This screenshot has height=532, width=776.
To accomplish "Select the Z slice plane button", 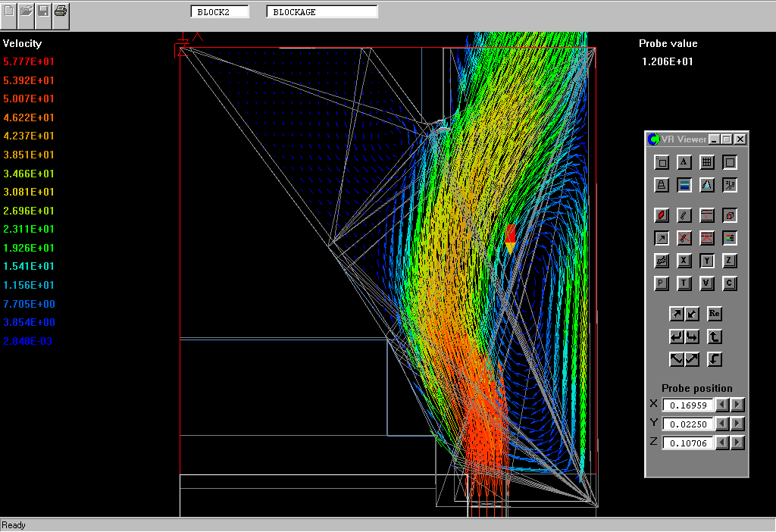I will (729, 261).
